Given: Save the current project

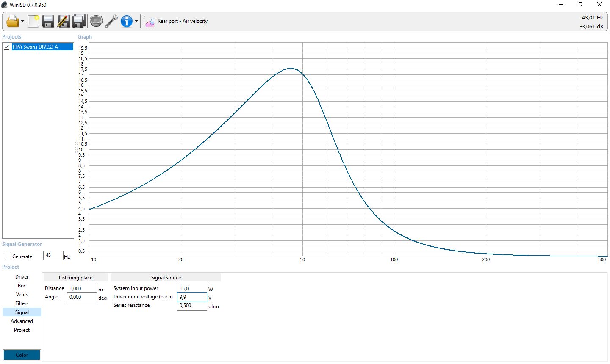Looking at the screenshot, I should (48, 21).
